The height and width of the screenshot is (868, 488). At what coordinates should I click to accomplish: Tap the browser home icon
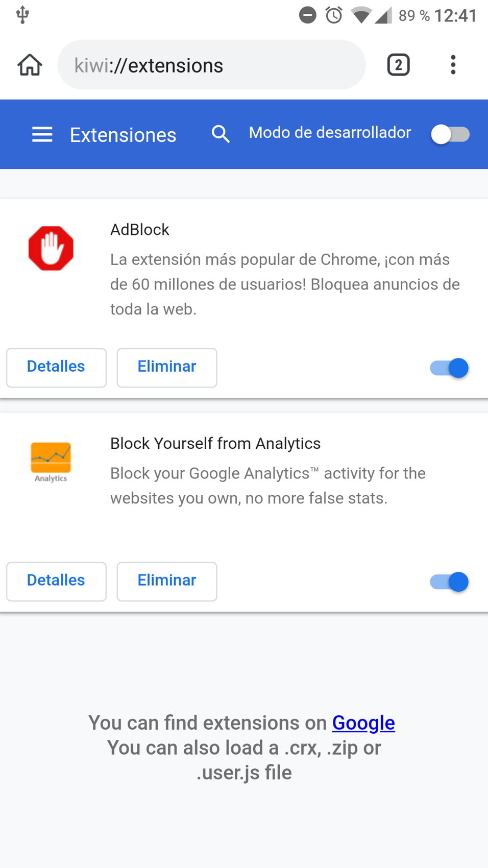tap(30, 65)
